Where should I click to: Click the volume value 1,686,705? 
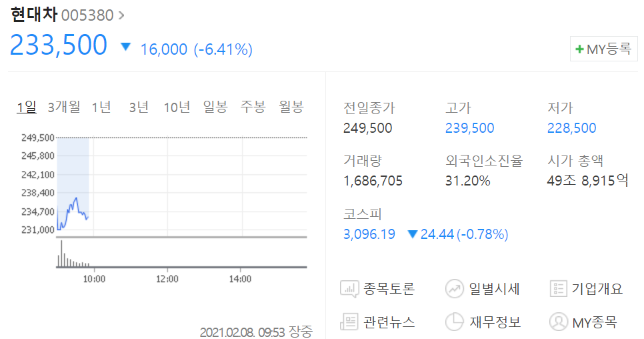click(373, 181)
